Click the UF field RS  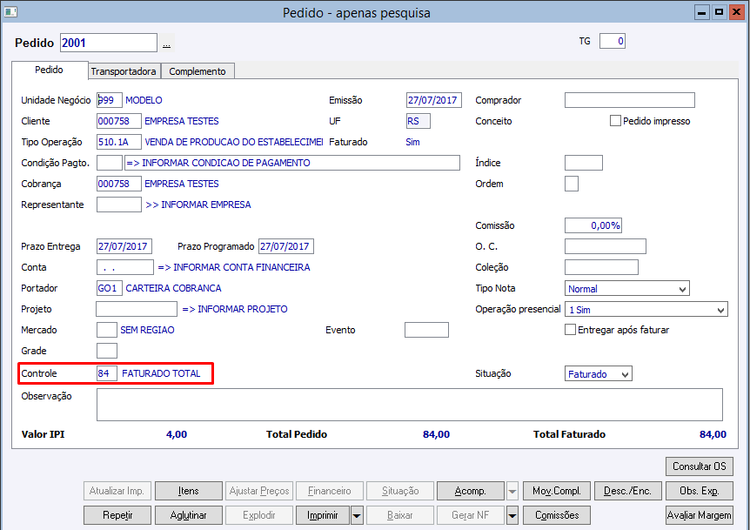(418, 121)
